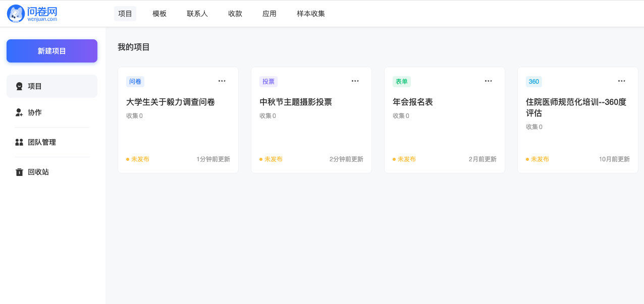The image size is (644, 304).
Task: Click the 团队管理 people icon
Action: (x=19, y=142)
